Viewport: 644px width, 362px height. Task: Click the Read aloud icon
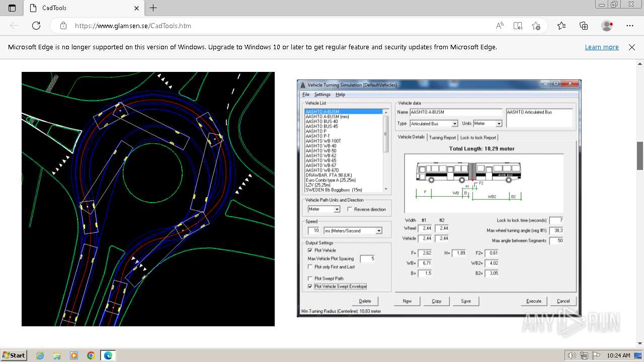(500, 26)
